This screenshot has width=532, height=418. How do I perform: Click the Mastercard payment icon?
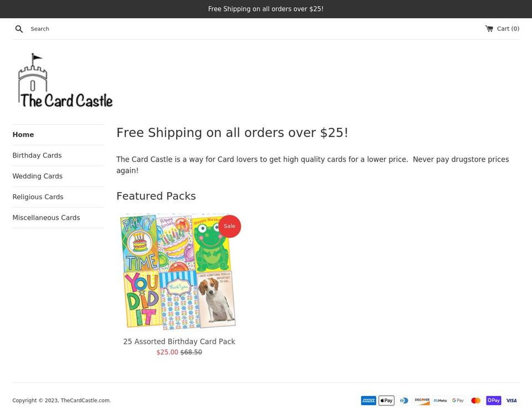point(475,400)
